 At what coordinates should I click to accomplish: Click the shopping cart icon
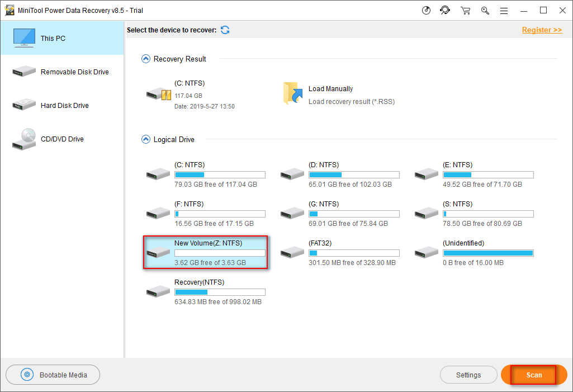tap(465, 10)
